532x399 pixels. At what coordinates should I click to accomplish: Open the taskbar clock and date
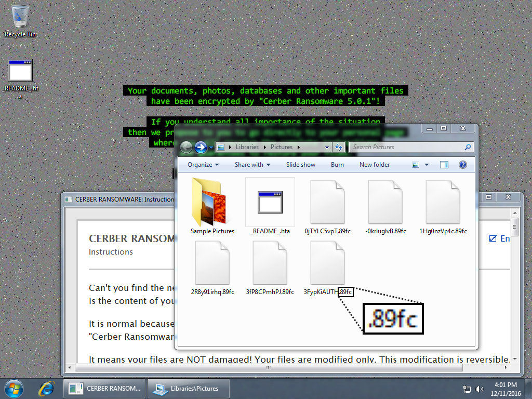[506, 389]
